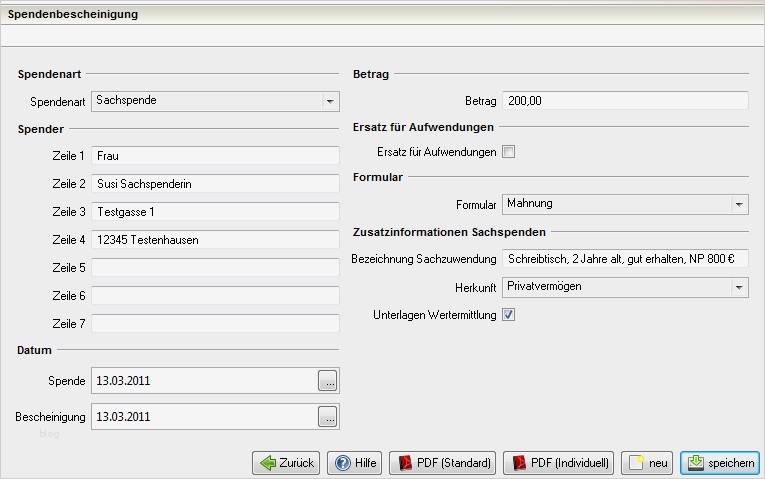Toggle the Ersatz für Aufwendungen checkbox
The image size is (765, 479).
coord(508,152)
